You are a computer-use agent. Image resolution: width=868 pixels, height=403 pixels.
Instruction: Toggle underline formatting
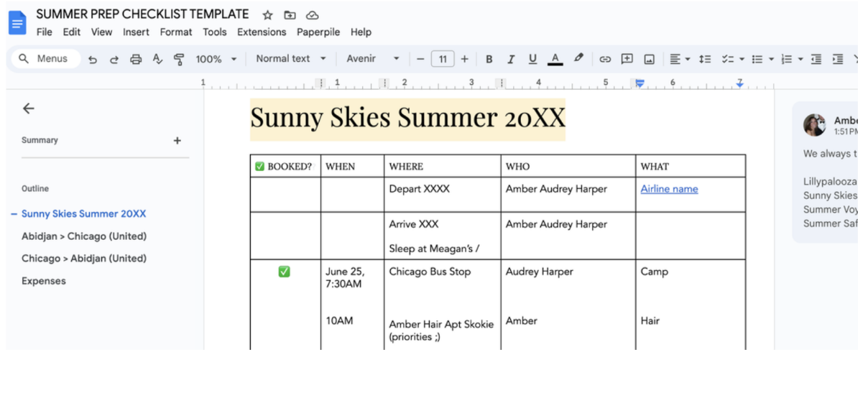click(532, 60)
